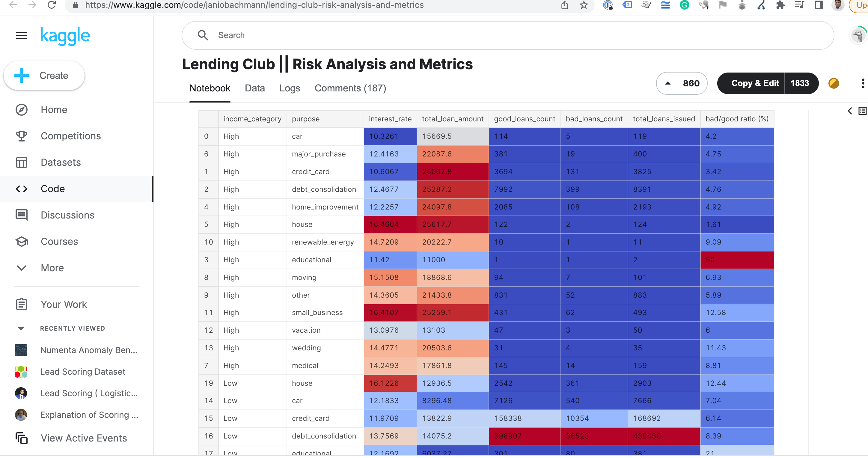The width and height of the screenshot is (868, 458).
Task: Reload the page
Action: pyautogui.click(x=52, y=5)
